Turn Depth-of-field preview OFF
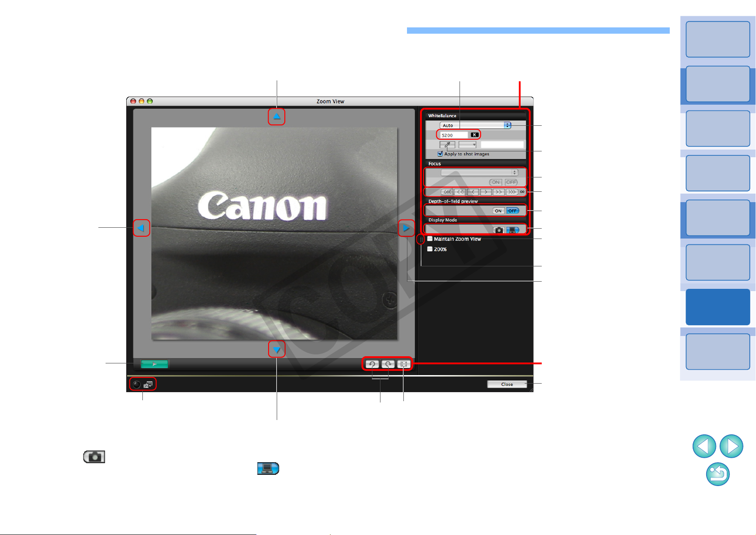The height and width of the screenshot is (535, 756). [513, 211]
